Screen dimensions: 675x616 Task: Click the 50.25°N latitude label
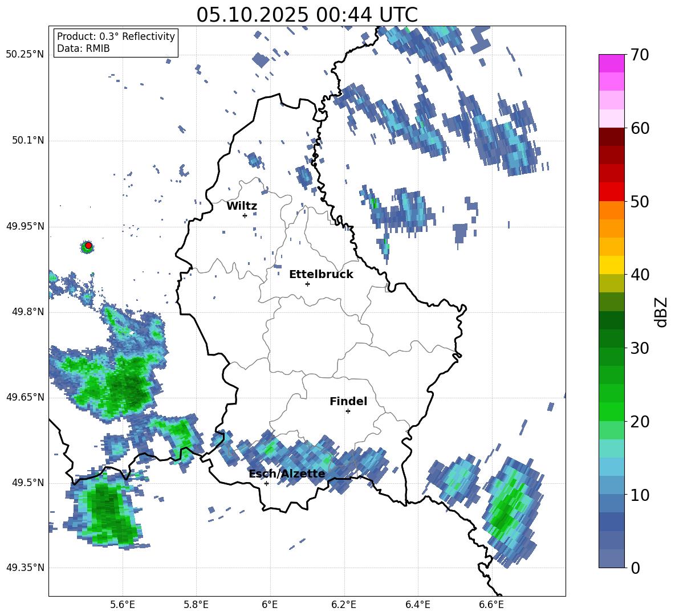[x=25, y=55]
